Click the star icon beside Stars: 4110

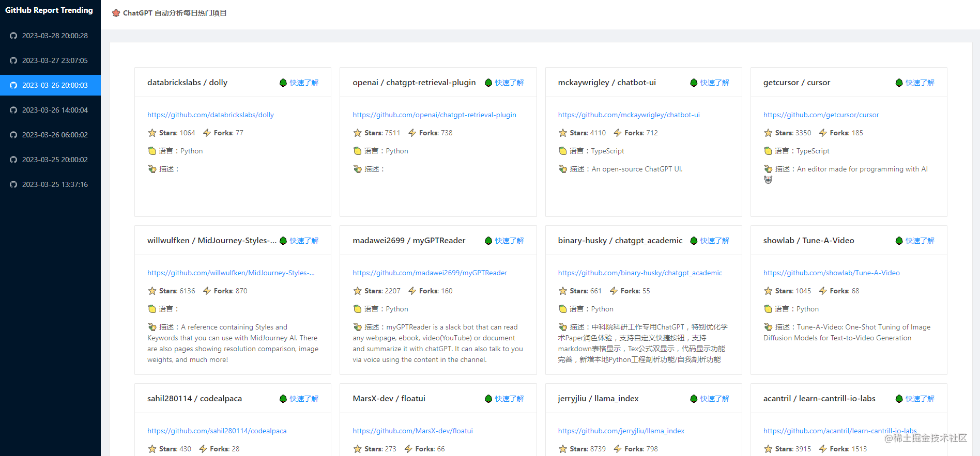pyautogui.click(x=563, y=133)
